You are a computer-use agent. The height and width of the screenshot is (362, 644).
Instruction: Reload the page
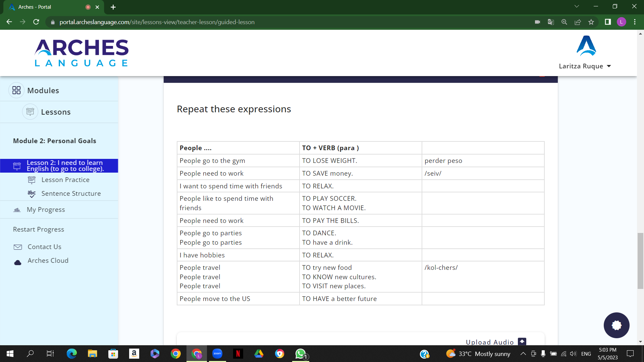click(36, 22)
